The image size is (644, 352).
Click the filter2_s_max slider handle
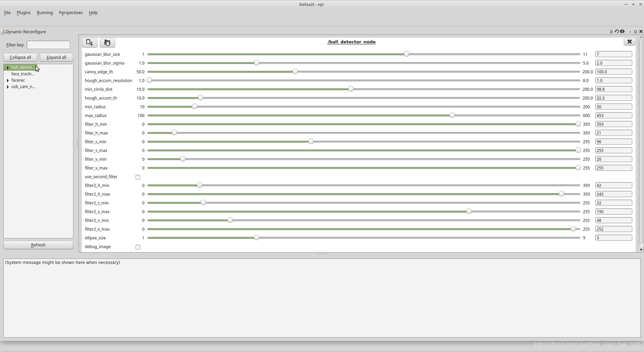[x=469, y=211]
